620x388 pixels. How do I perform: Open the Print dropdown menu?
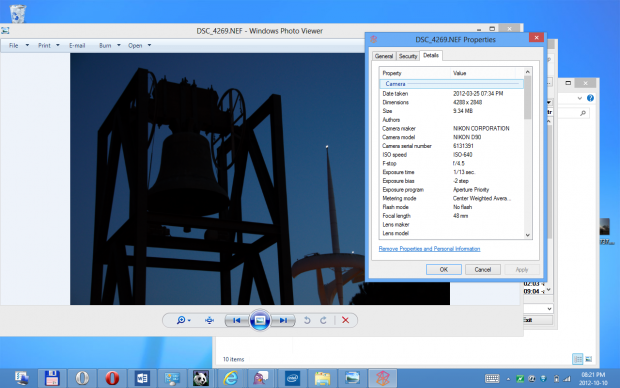coord(49,45)
